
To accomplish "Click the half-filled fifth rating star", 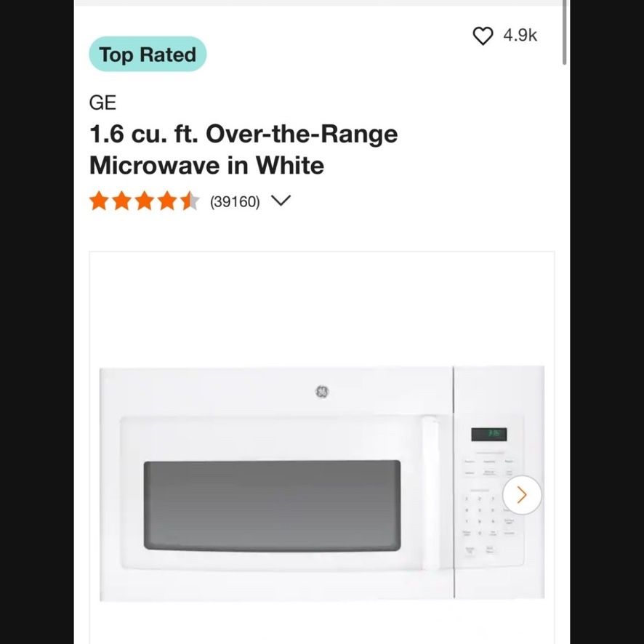I will [190, 201].
